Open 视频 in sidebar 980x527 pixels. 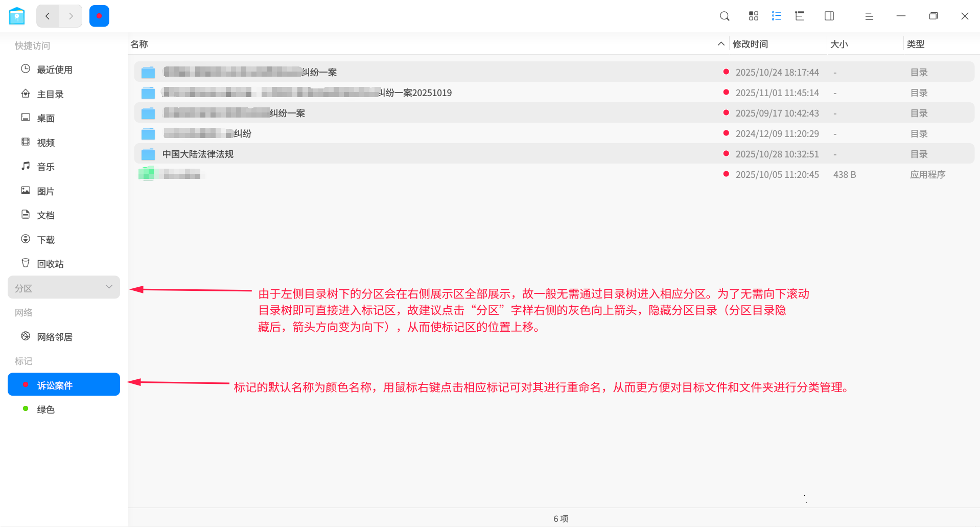tap(64, 143)
